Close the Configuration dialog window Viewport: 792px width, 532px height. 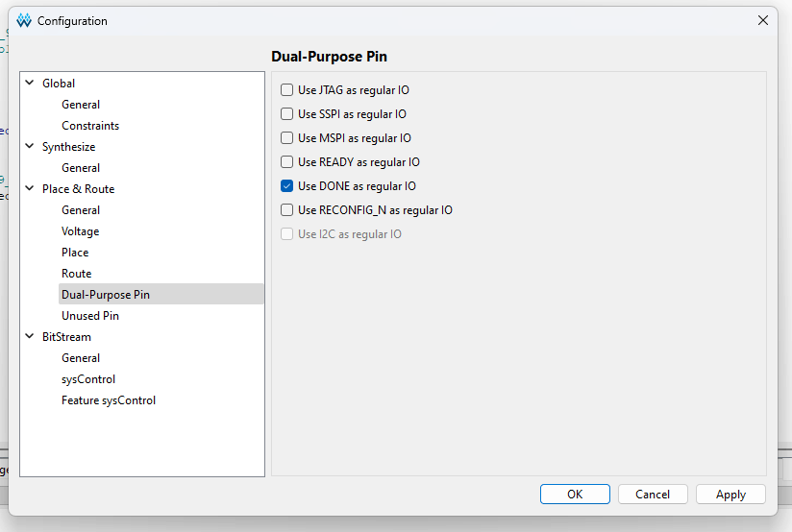[763, 20]
